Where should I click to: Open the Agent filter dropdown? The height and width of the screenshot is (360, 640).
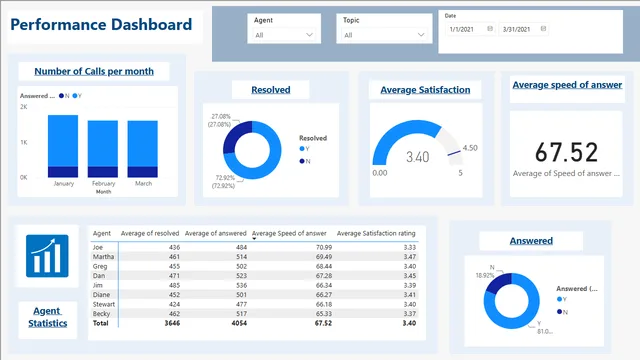284,35
